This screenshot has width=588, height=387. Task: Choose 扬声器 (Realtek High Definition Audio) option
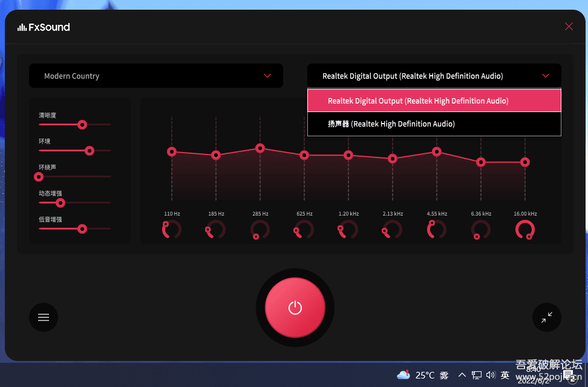434,124
